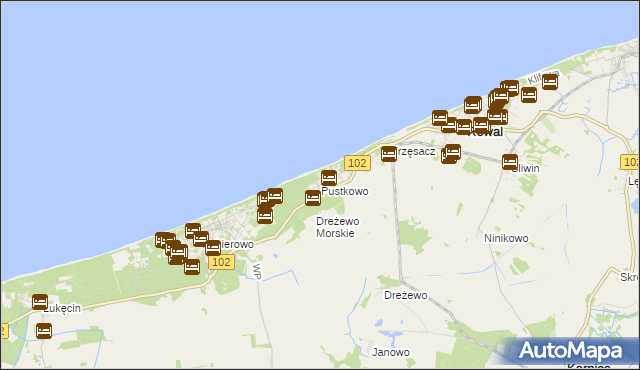Click the Rewal town name label
The width and height of the screenshot is (640, 370).
tap(486, 132)
